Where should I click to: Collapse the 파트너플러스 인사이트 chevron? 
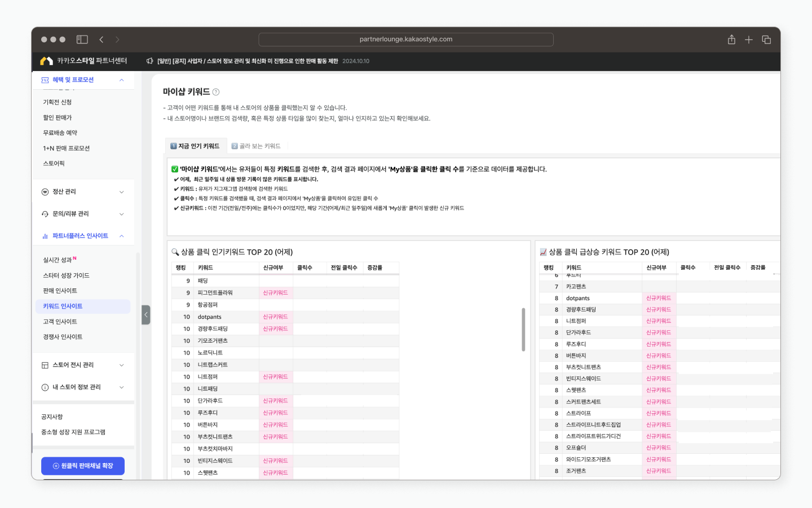tap(122, 236)
